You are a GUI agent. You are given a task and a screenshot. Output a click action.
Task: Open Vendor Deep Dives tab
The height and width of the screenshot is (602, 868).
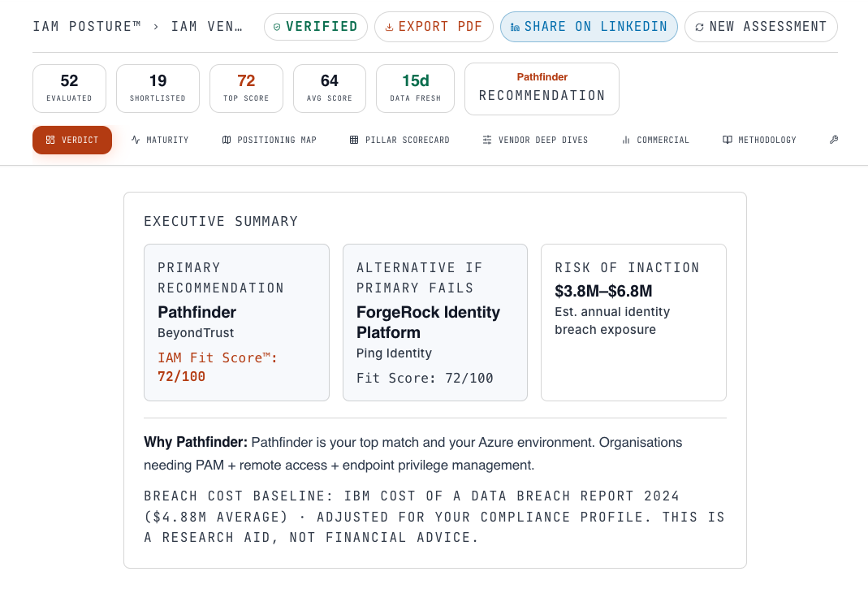(x=535, y=140)
